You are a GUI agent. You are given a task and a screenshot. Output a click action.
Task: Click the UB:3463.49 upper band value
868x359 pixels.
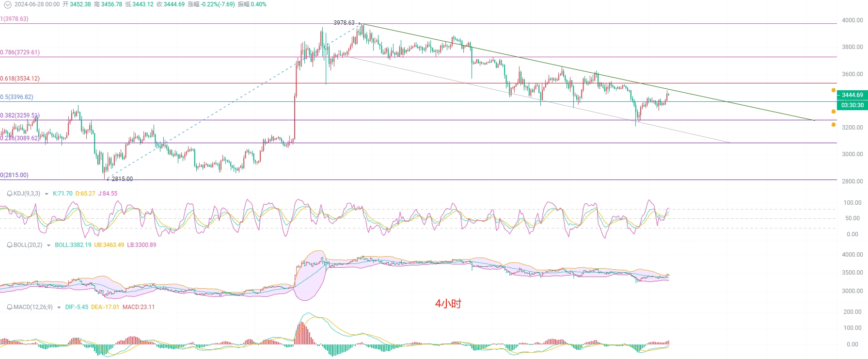point(109,245)
